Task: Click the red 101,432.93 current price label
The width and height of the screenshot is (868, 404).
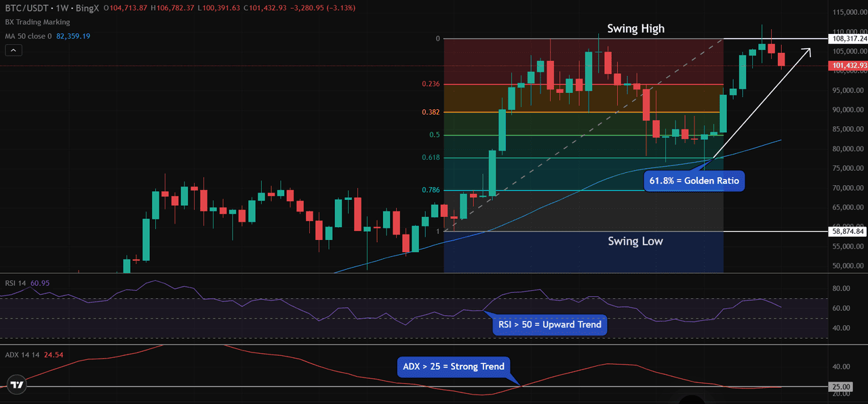Action: pyautogui.click(x=848, y=66)
